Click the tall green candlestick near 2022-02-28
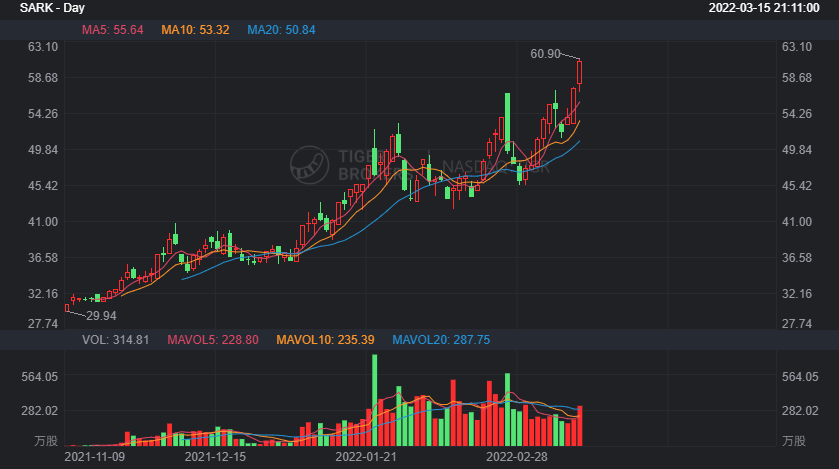 [507, 120]
